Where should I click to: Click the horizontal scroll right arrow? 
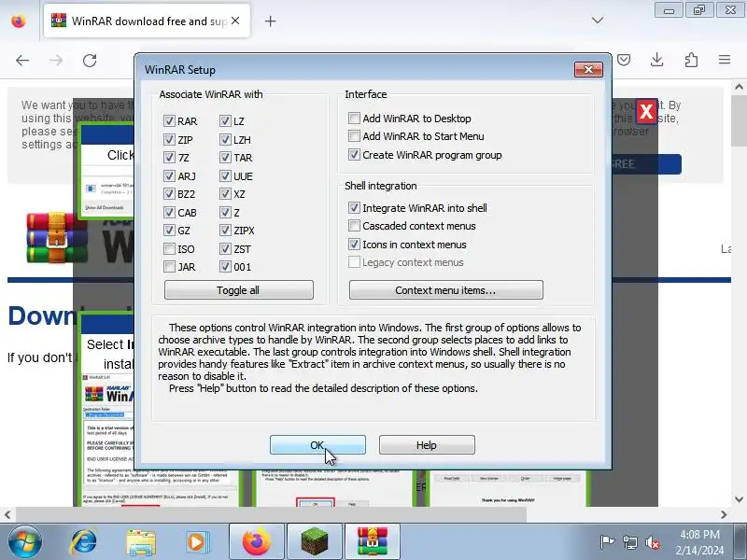[724, 514]
